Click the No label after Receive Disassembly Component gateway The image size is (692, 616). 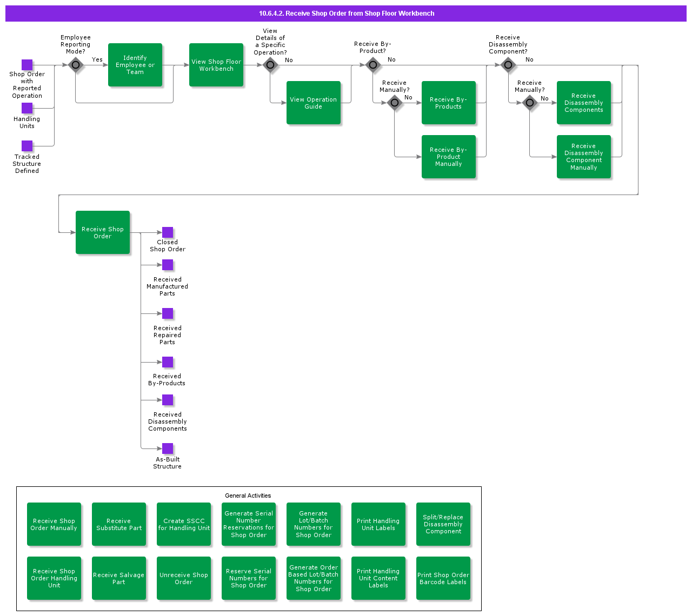point(530,59)
